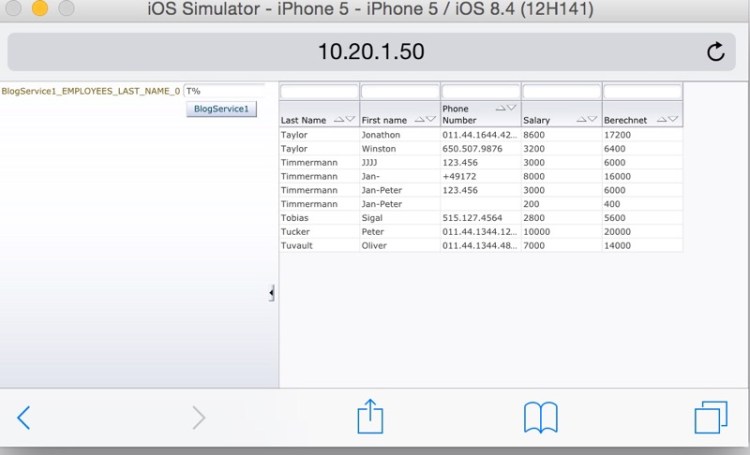The width and height of the screenshot is (750, 455).
Task: Click the Last Name filter field
Action: [x=319, y=92]
